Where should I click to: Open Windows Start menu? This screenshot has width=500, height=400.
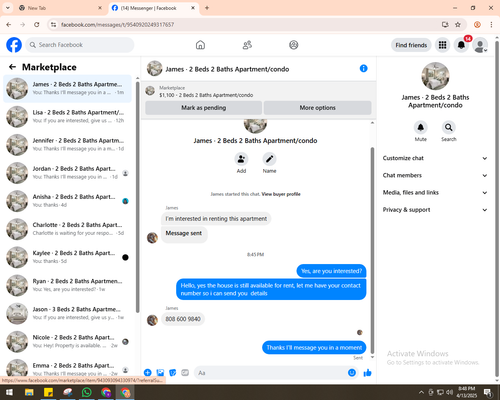tap(9, 392)
